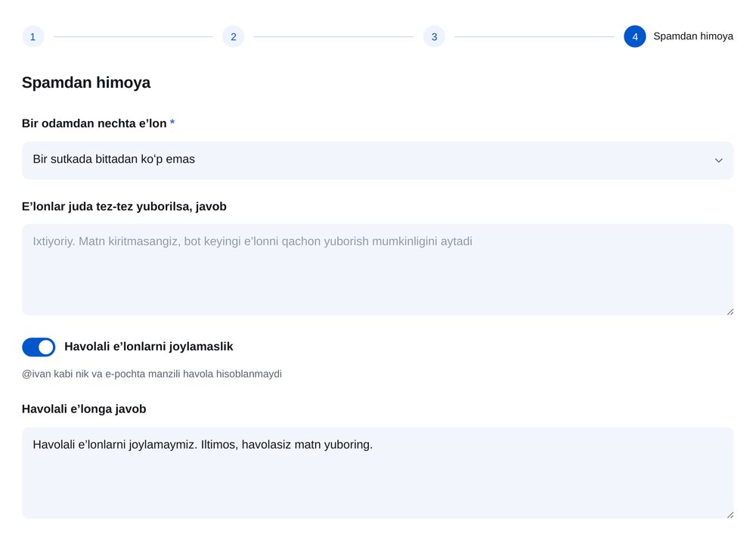Select step 4 circle in the stepper
The width and height of the screenshot is (756, 541).
pos(634,36)
